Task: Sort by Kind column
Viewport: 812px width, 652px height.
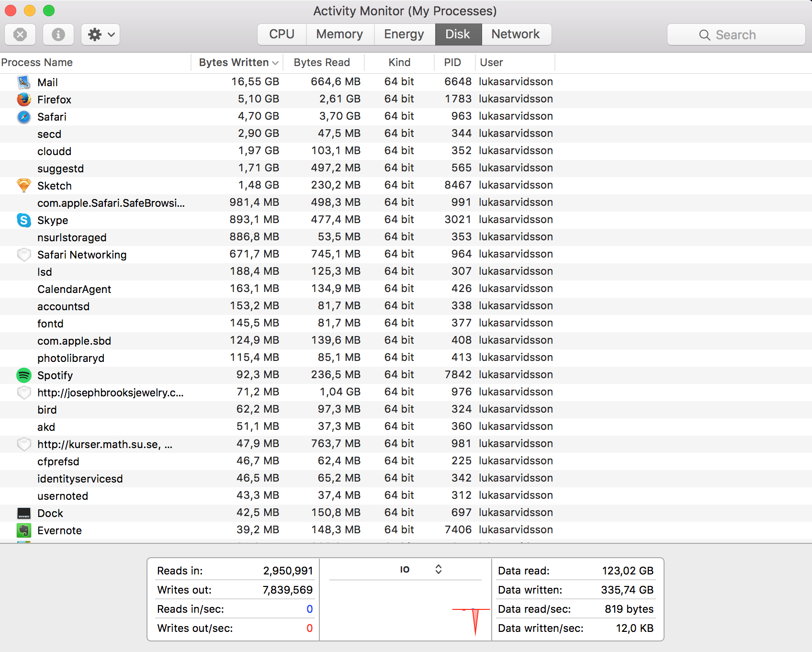Action: click(x=399, y=62)
